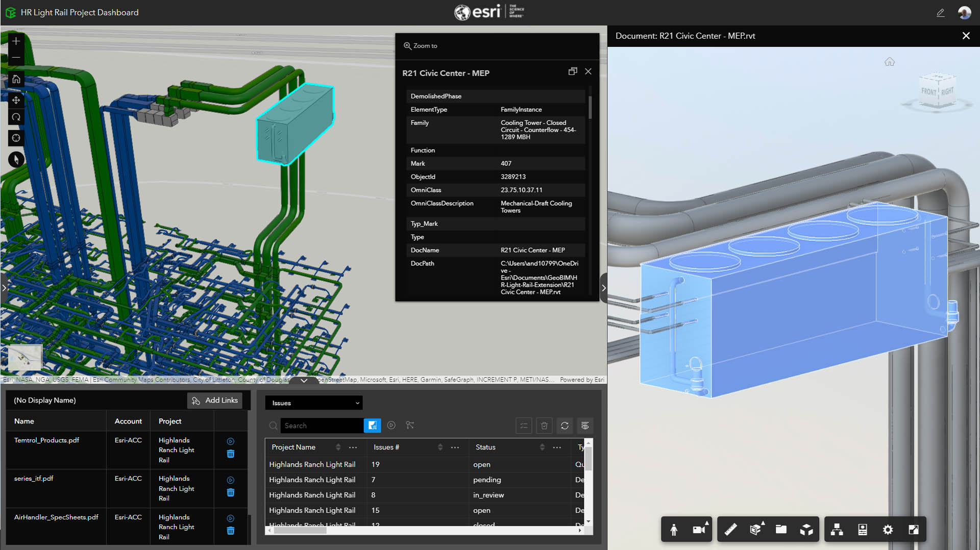Viewport: 980px width, 550px height.
Task: Open the Model Browser hierarchy icon
Action: [x=837, y=530]
